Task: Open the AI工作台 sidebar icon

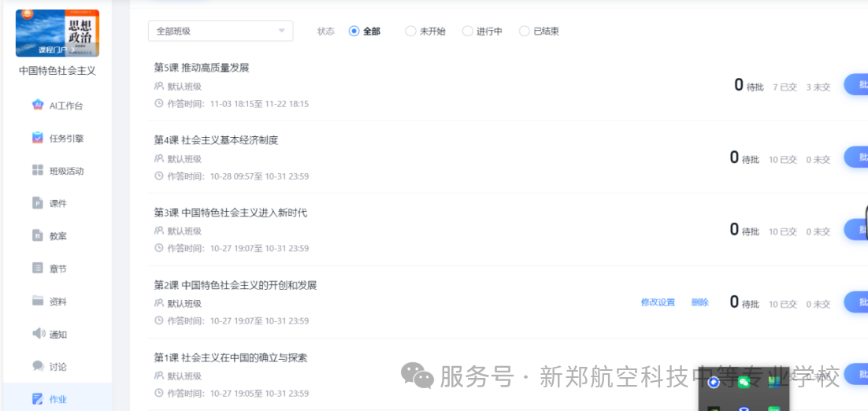Action: 38,105
